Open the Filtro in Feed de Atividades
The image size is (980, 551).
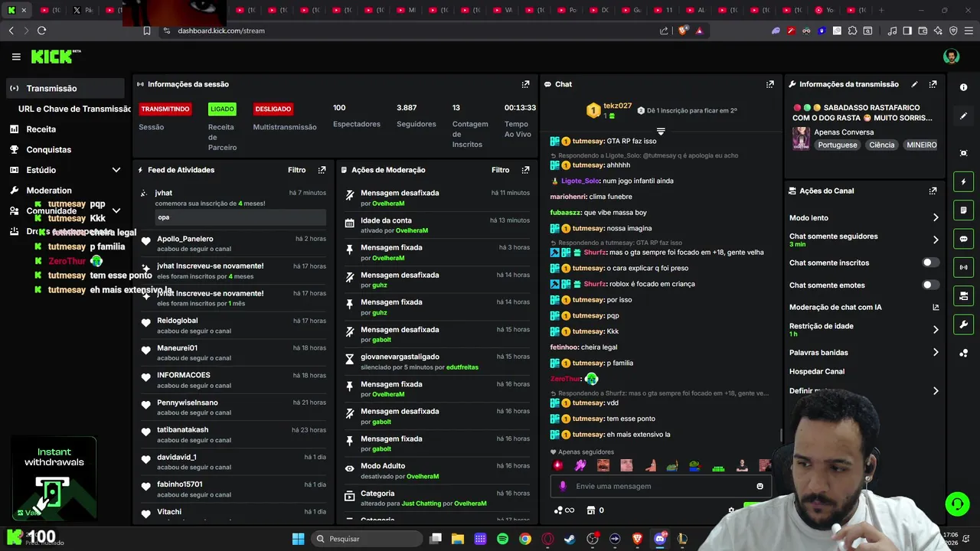pyautogui.click(x=296, y=170)
